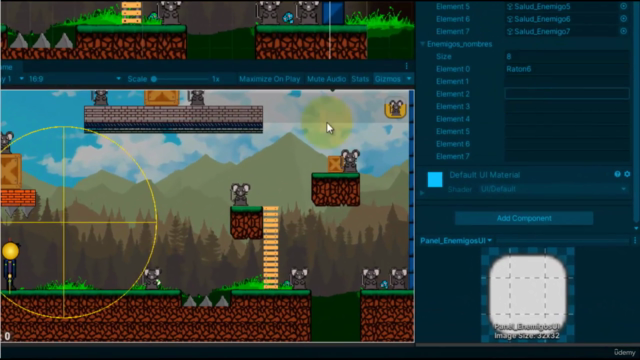Select the Salud_Enemigo7 reference field
This screenshot has height=360, width=640.
pyautogui.click(x=562, y=31)
